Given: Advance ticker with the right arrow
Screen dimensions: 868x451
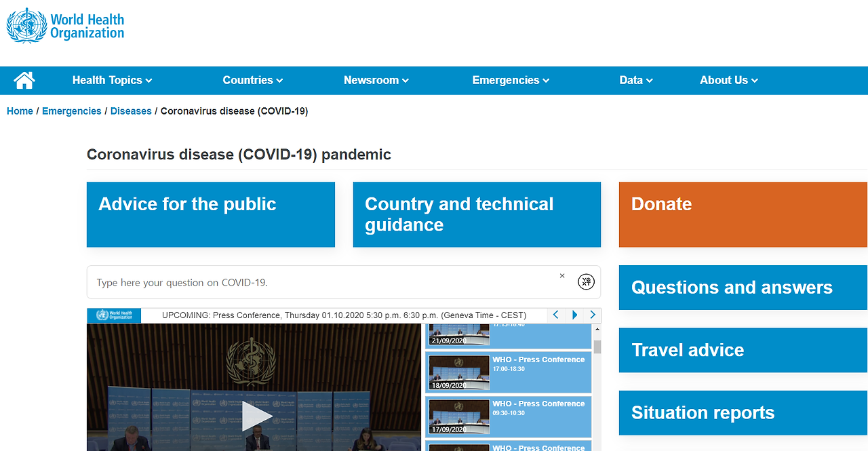Looking at the screenshot, I should pyautogui.click(x=593, y=315).
